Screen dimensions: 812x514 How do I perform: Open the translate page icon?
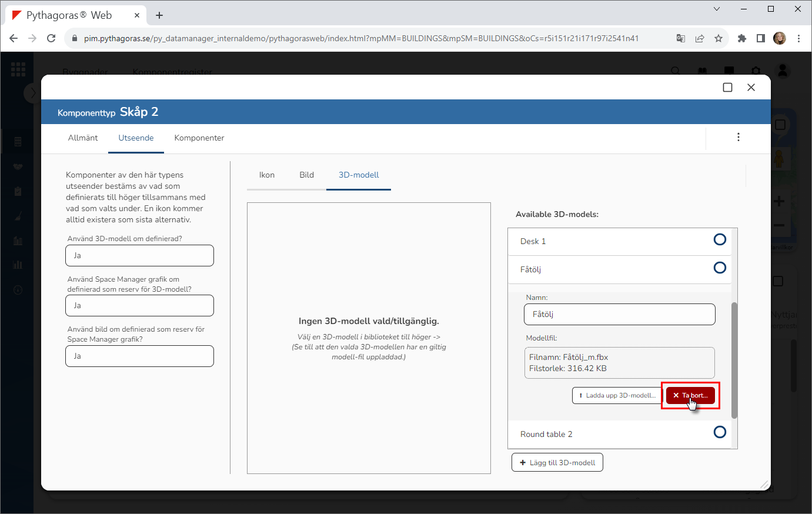click(x=680, y=38)
